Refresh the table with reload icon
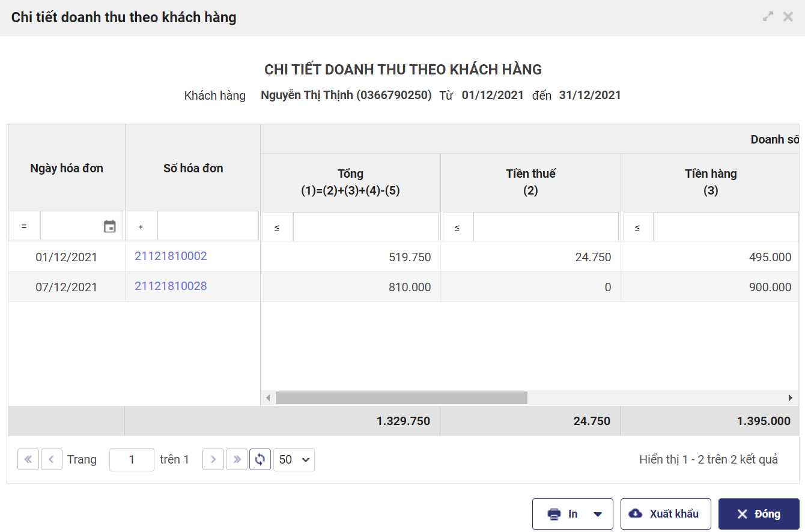805x532 pixels. click(260, 459)
